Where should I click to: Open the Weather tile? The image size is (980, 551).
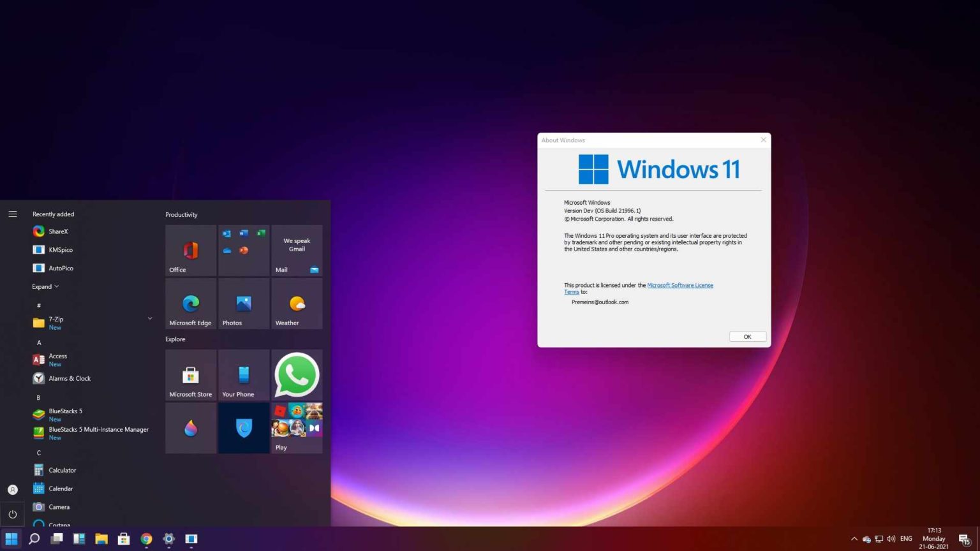point(297,304)
